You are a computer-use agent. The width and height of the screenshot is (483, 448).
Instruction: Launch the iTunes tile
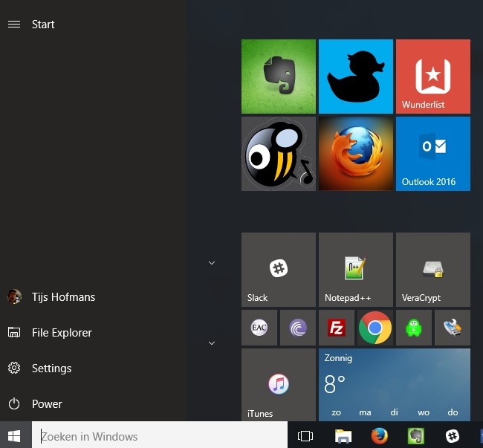tap(279, 385)
